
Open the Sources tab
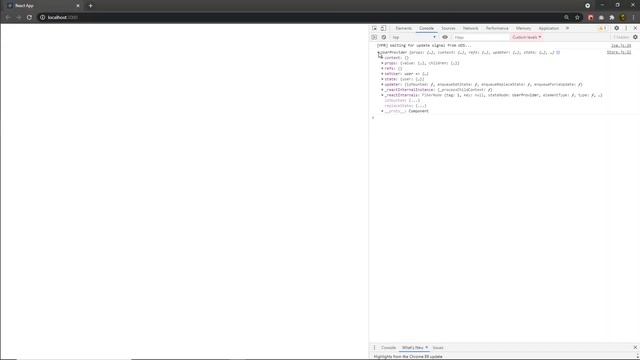click(448, 28)
